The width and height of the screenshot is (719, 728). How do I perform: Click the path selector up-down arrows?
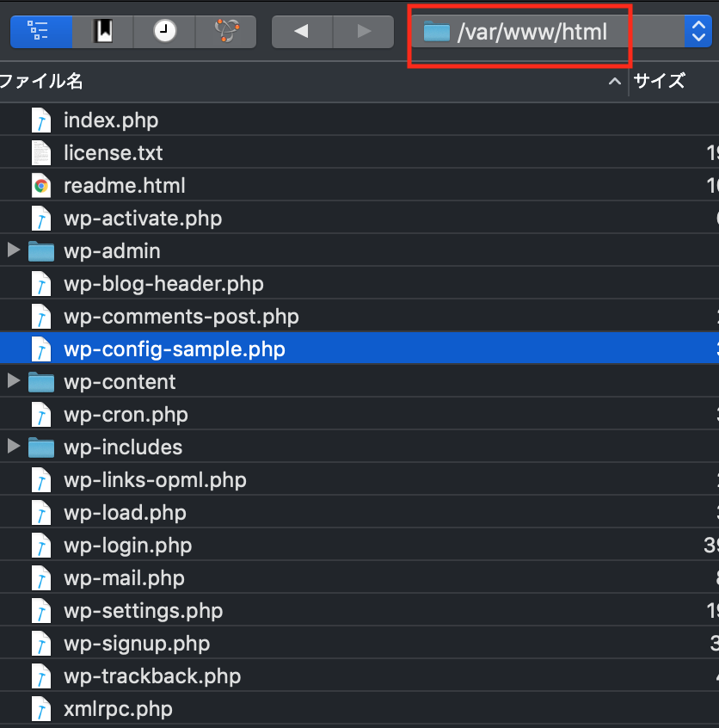click(698, 32)
